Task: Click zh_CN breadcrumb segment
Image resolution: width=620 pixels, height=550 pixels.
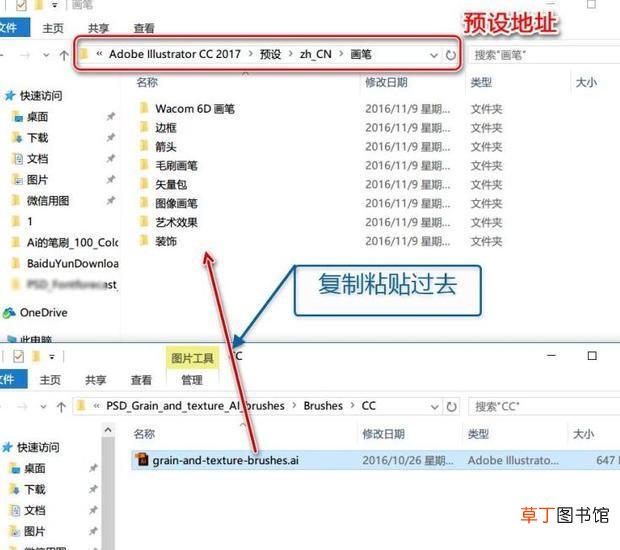Action: point(316,54)
